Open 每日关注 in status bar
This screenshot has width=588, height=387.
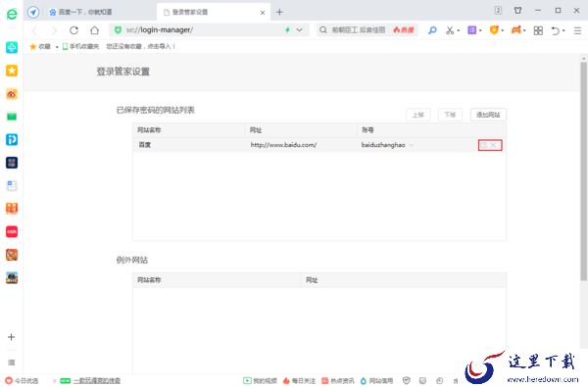[x=299, y=380]
